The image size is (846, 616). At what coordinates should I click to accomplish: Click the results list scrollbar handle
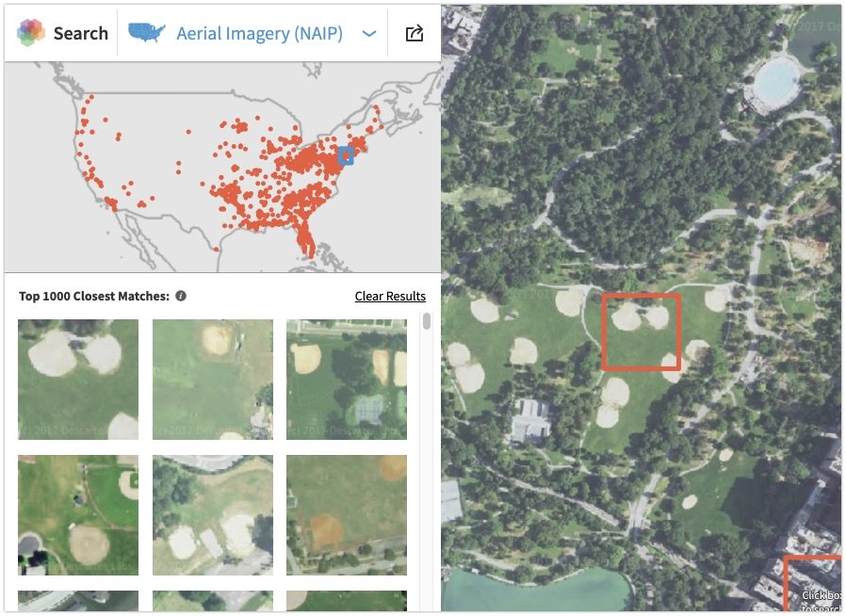pos(427,321)
